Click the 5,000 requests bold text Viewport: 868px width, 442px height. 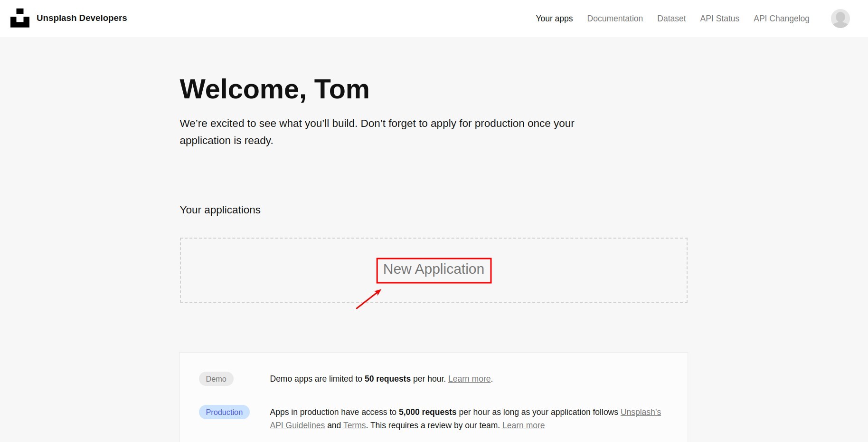tap(427, 412)
